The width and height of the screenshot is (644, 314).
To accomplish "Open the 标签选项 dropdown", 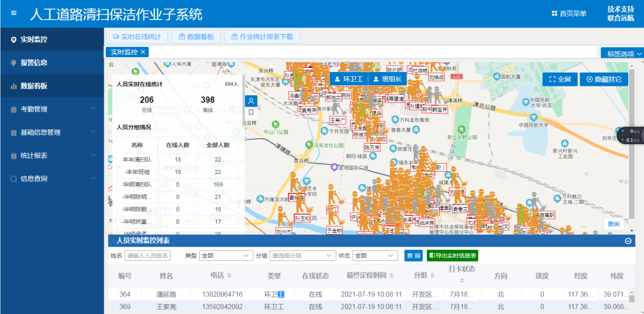I will 623,54.
